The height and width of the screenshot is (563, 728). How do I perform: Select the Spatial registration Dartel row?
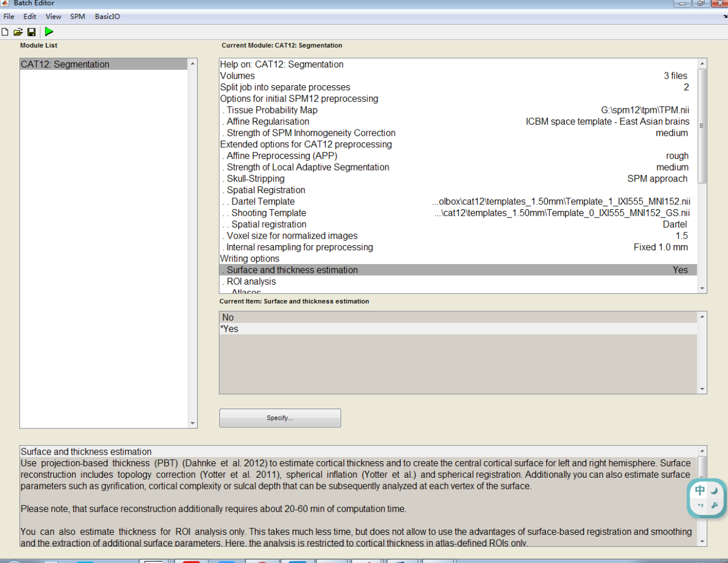pos(458,224)
